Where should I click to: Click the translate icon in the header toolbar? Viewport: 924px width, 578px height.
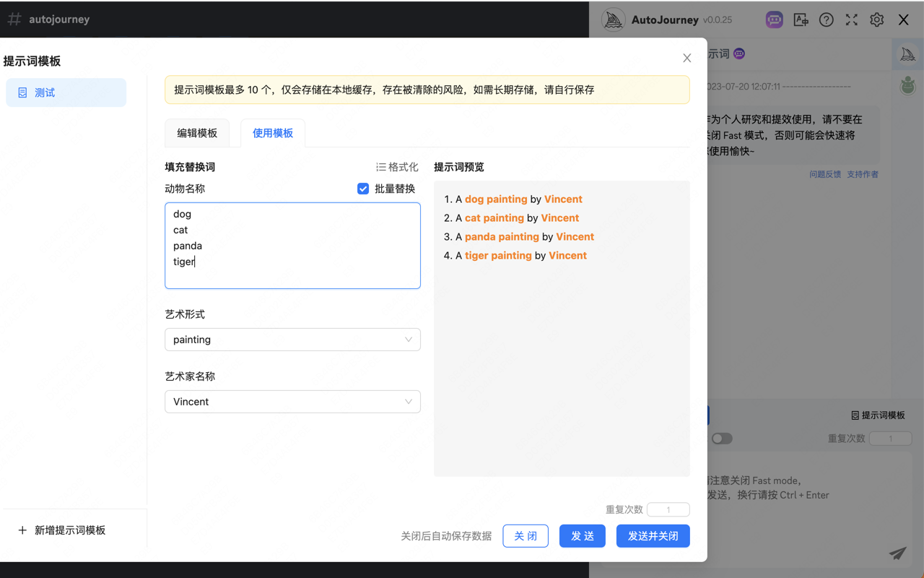coord(801,20)
